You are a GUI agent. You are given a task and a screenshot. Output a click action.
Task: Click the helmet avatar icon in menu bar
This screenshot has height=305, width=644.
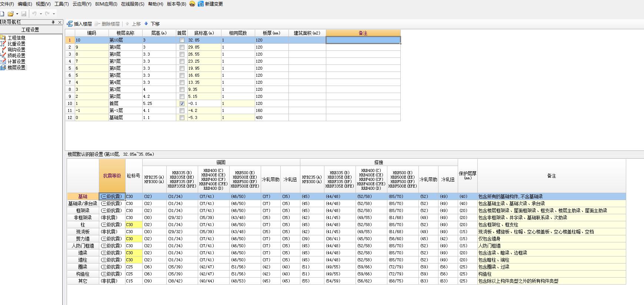192,4
